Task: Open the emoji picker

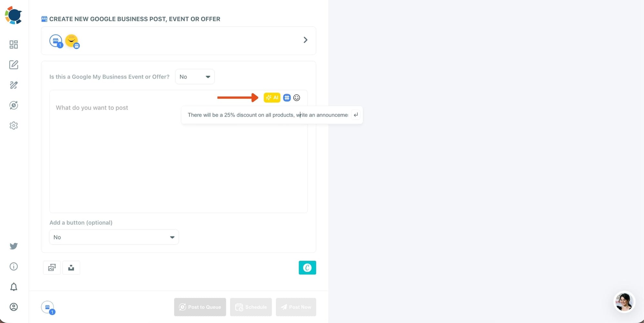Action: click(297, 97)
